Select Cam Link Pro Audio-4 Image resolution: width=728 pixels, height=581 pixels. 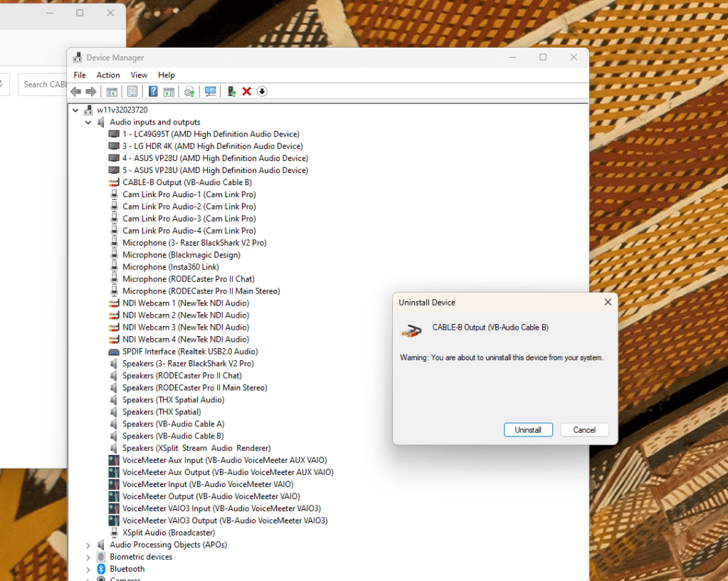189,231
